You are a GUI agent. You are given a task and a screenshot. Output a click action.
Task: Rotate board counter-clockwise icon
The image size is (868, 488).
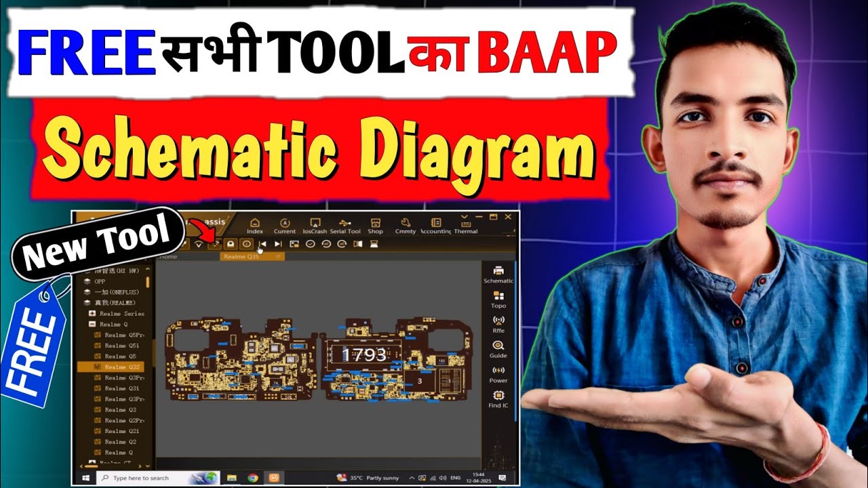(326, 244)
